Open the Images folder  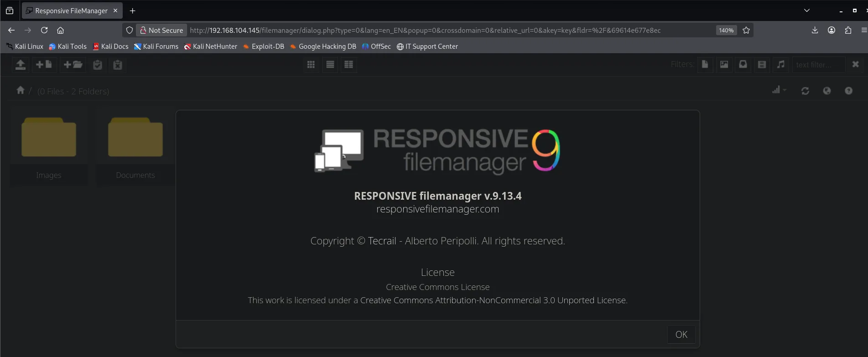[49, 147]
